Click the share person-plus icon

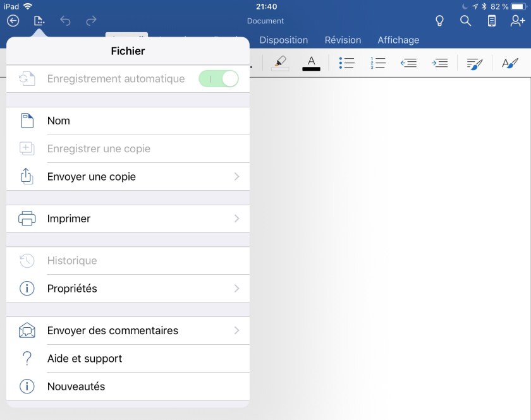click(x=518, y=21)
